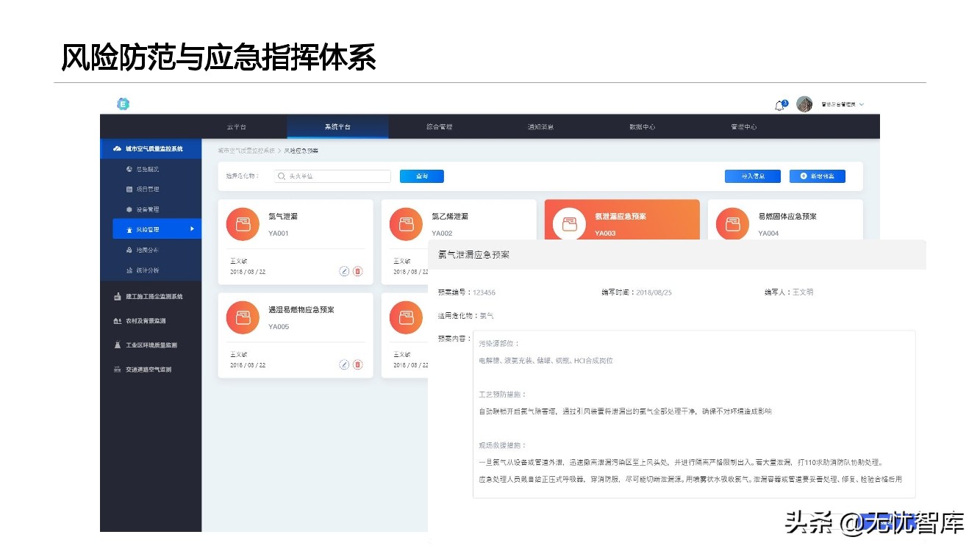The image size is (980, 551).
Task: Click the user avatar picture
Action: (x=804, y=104)
